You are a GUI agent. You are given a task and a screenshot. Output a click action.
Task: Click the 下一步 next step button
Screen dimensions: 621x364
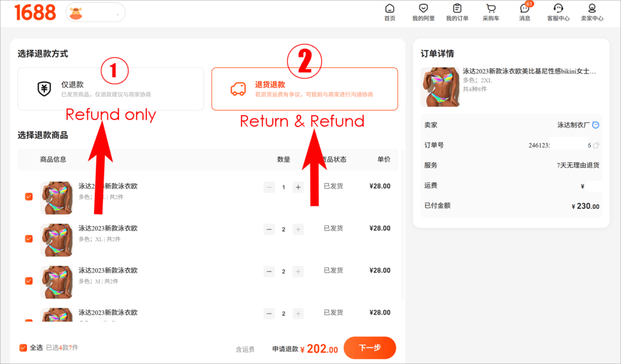point(369,348)
